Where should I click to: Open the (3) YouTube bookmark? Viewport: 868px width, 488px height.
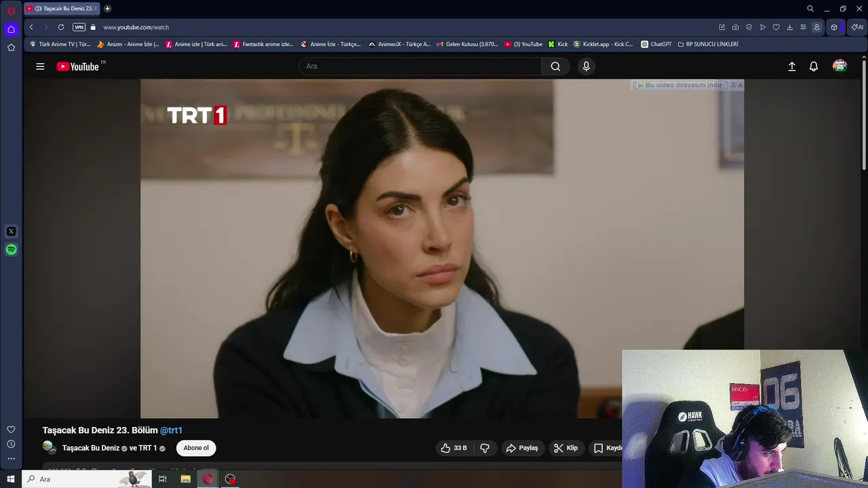(x=524, y=44)
